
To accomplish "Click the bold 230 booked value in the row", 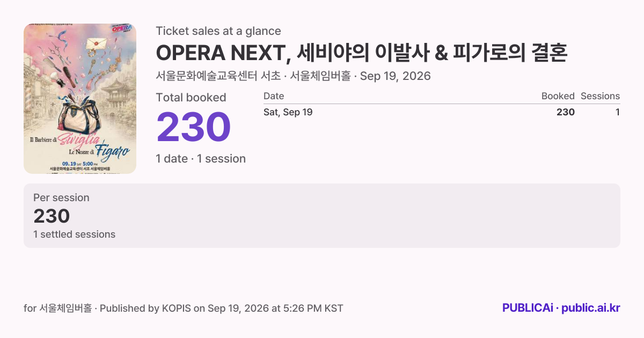I will (x=566, y=112).
